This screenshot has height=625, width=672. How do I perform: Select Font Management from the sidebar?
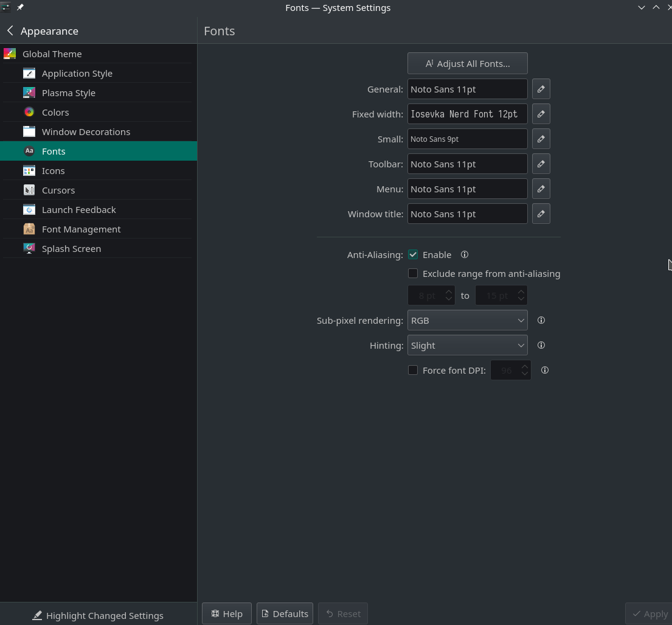[x=81, y=229]
